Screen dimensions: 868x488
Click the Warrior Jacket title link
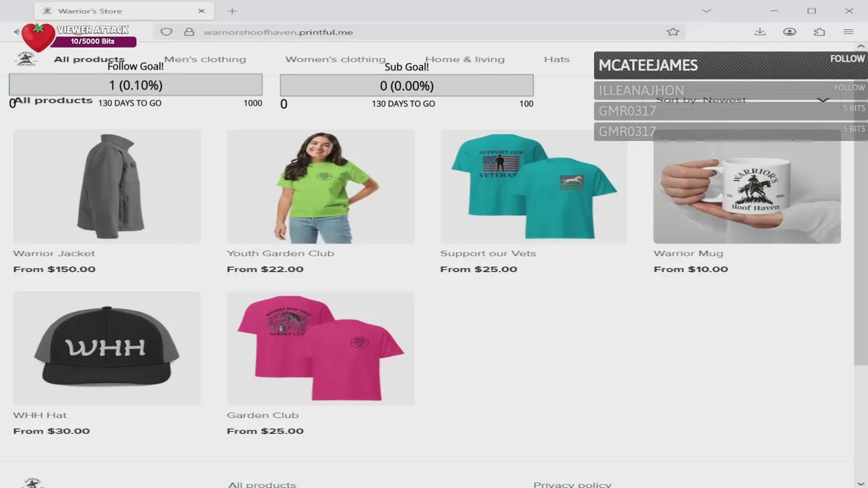tap(54, 253)
